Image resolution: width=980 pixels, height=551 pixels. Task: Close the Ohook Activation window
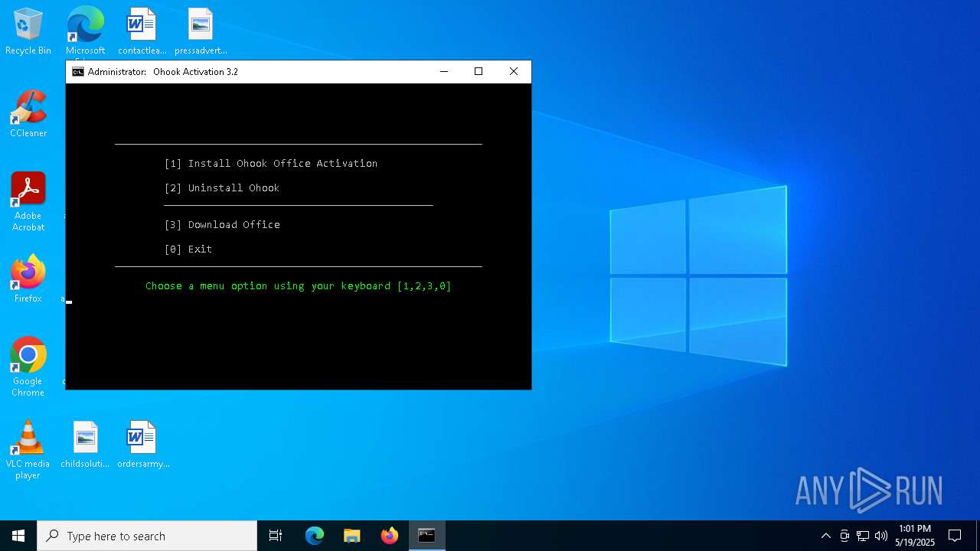click(x=514, y=71)
